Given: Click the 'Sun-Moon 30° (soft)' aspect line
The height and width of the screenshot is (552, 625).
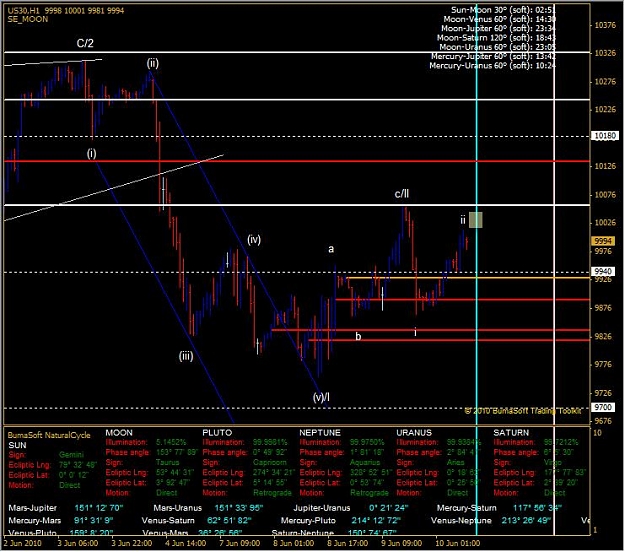Looking at the screenshot, I should (503, 10).
